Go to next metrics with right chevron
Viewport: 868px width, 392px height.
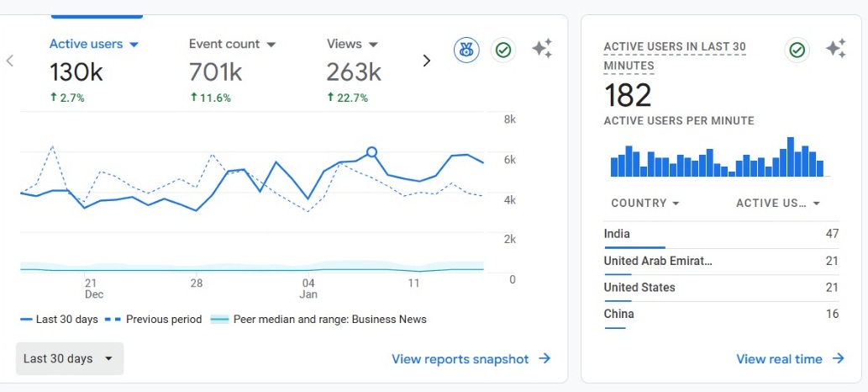coord(426,61)
